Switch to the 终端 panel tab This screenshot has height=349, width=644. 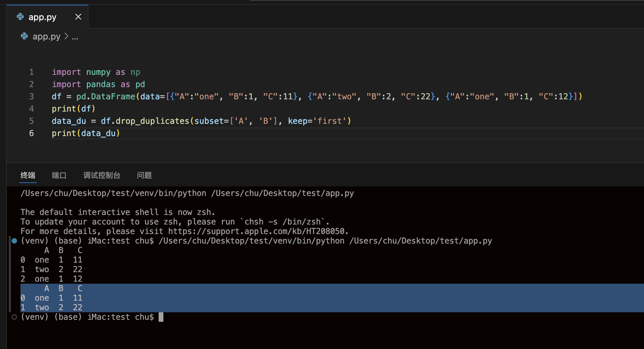pyautogui.click(x=28, y=175)
